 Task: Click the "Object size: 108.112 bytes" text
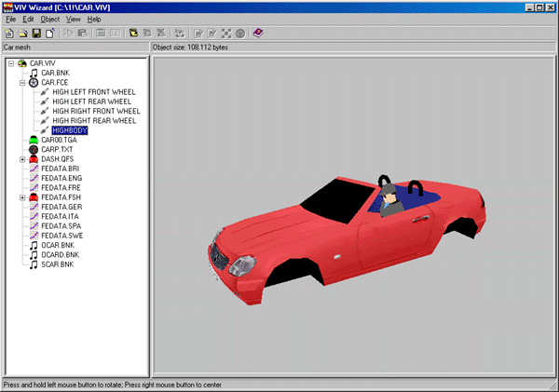[x=190, y=47]
